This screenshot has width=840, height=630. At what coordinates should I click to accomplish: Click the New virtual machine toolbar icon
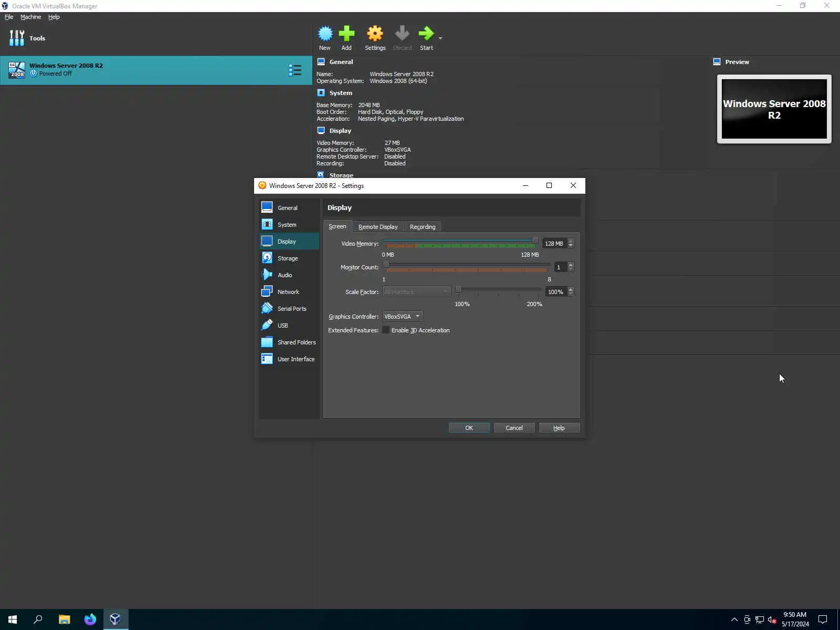click(x=325, y=34)
